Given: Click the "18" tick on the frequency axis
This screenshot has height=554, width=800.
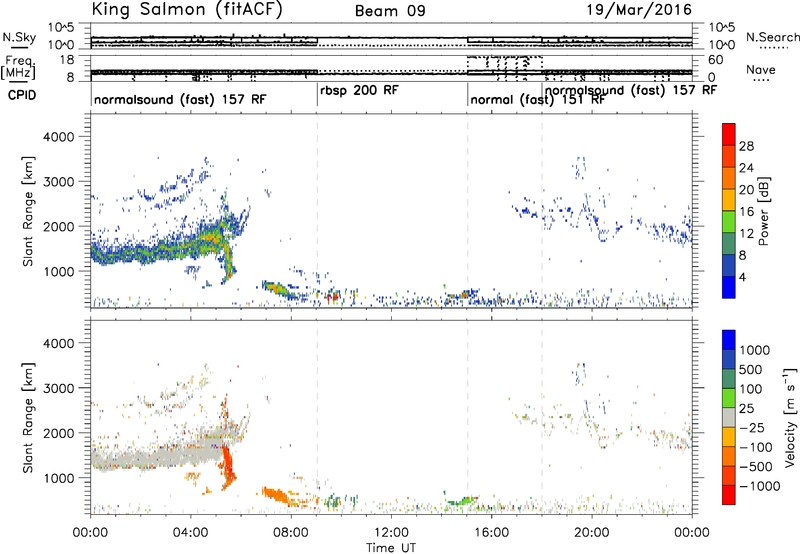Looking at the screenshot, I should coord(67,60).
